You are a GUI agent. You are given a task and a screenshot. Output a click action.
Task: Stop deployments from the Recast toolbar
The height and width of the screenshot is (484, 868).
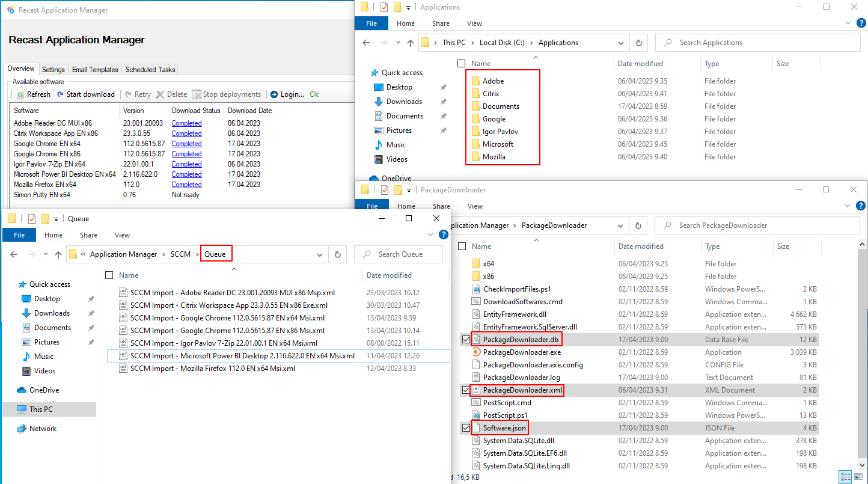227,94
